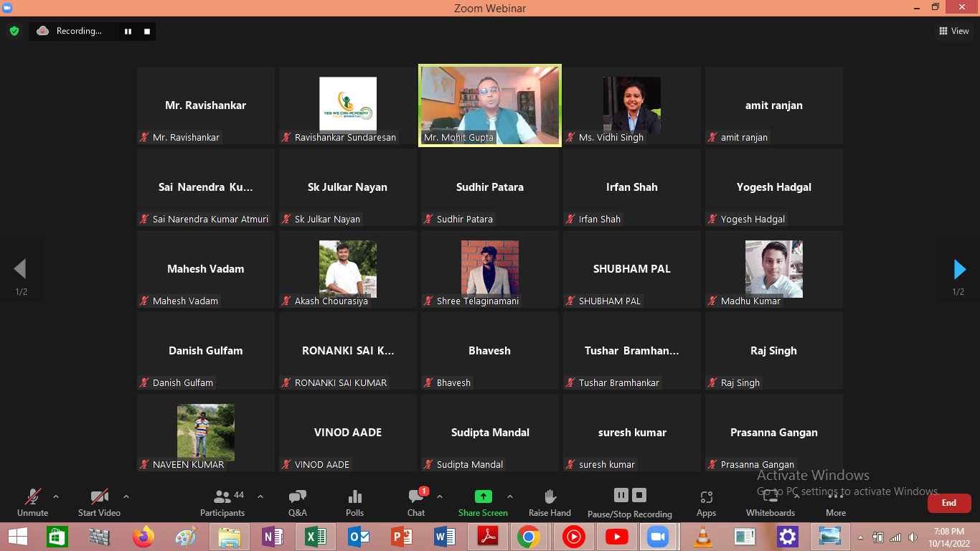Expand audio options arrow beside Unmute
The height and width of the screenshot is (551, 980).
click(56, 496)
